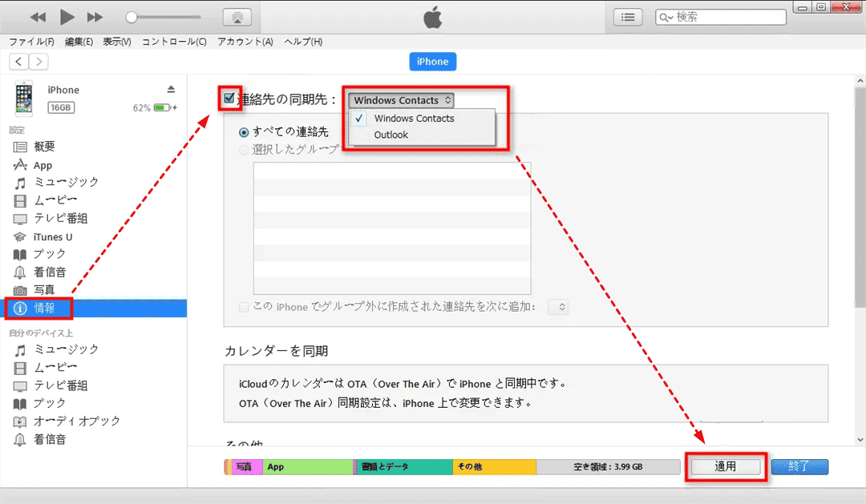This screenshot has width=866, height=504.
Task: Select 概要 in the settings sidebar
Action: 44,147
